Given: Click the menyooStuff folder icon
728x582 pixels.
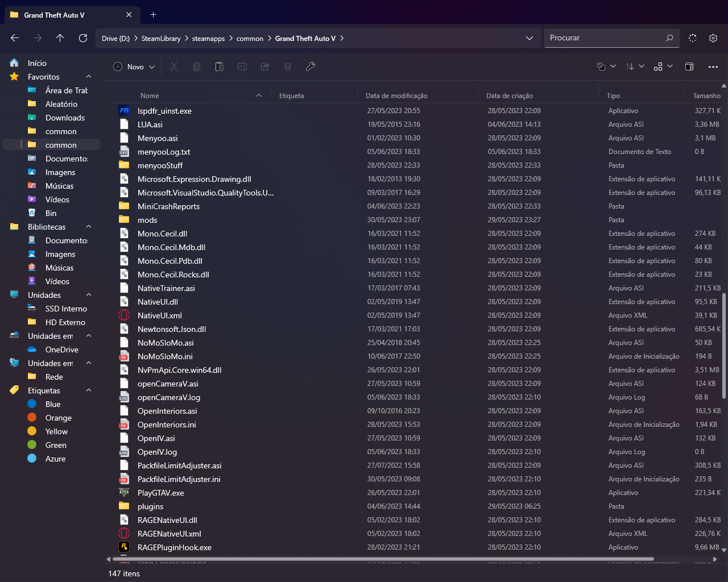Looking at the screenshot, I should pos(124,165).
